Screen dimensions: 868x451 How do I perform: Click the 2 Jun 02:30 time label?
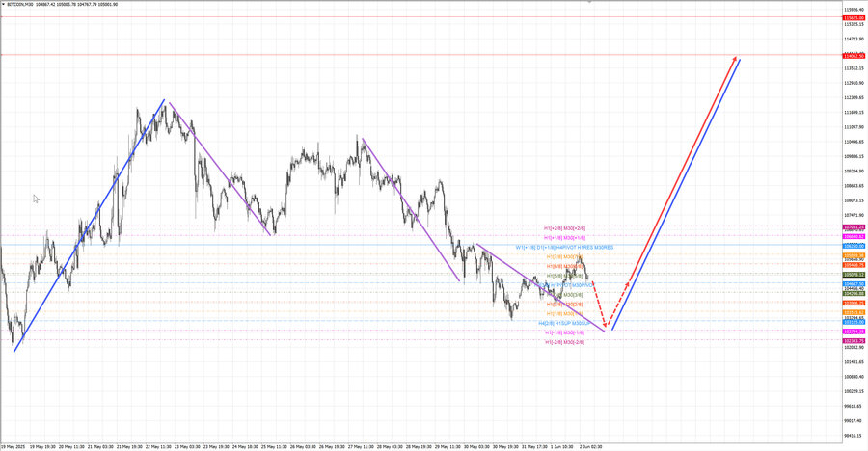click(x=590, y=446)
